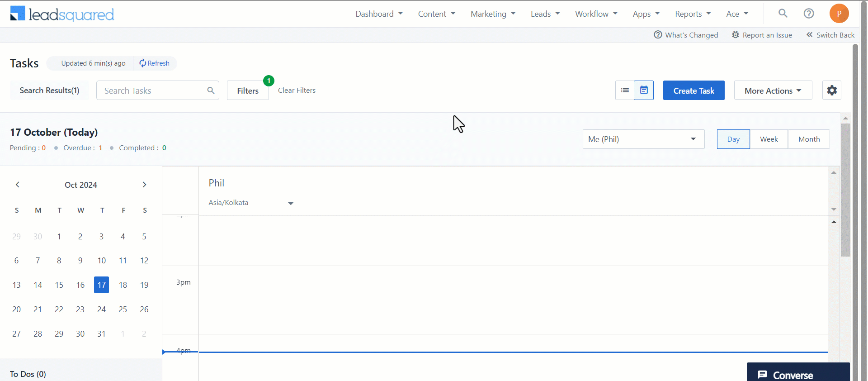The width and height of the screenshot is (868, 381).
Task: Click the Overdue : 1 count
Action: click(x=83, y=148)
